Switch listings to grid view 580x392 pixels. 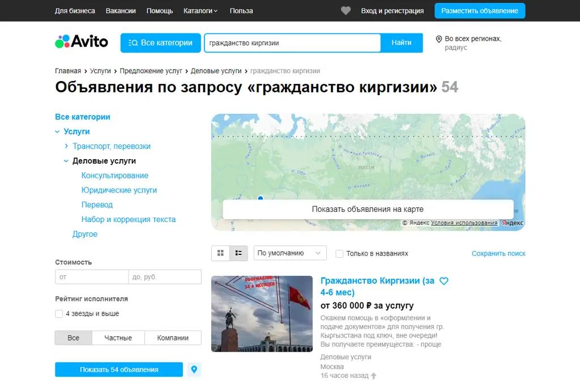tap(220, 253)
